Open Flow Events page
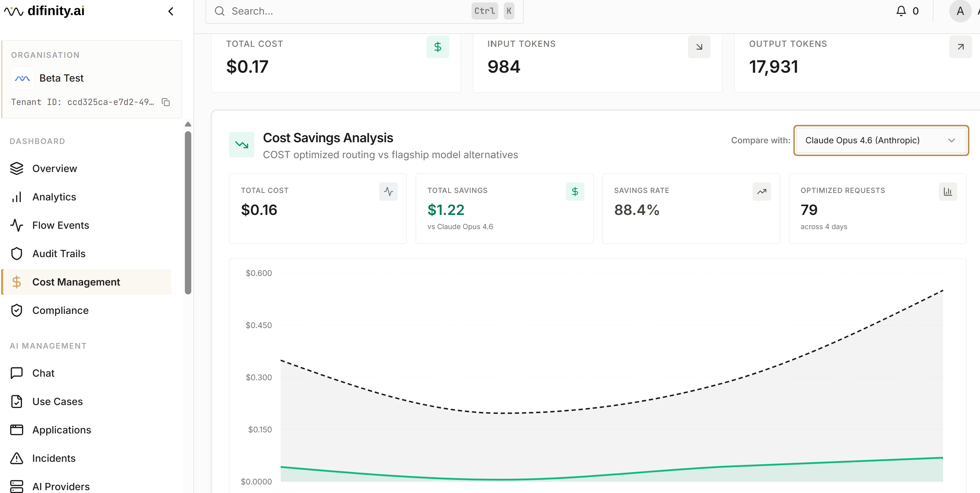The width and height of the screenshot is (980, 493). point(60,225)
